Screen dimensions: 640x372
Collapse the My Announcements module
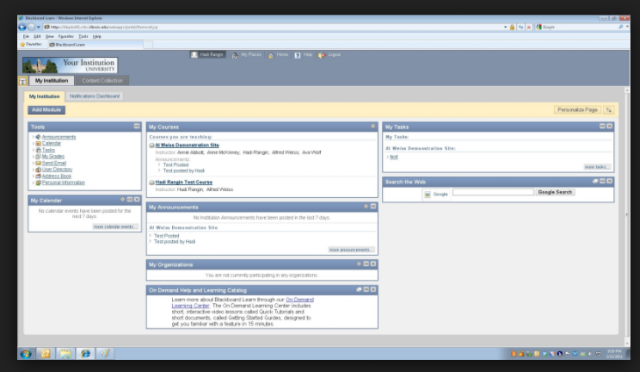(x=373, y=207)
